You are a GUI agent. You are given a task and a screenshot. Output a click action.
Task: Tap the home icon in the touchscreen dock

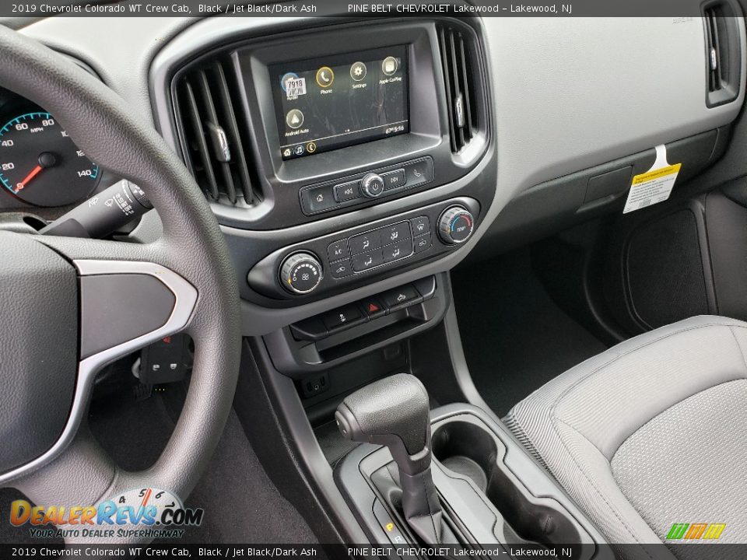click(x=286, y=153)
